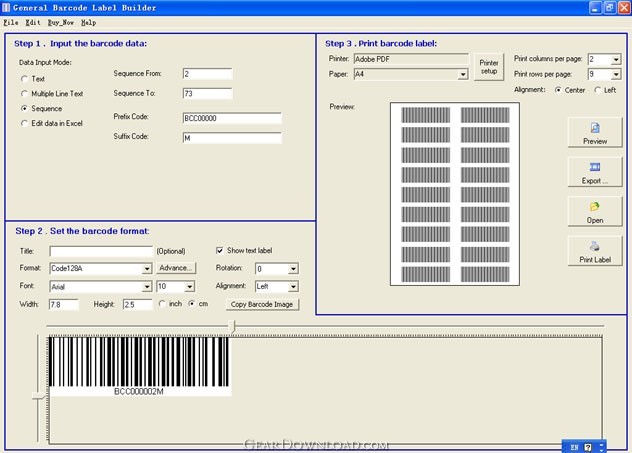Open the Paper size dropdown

(463, 74)
